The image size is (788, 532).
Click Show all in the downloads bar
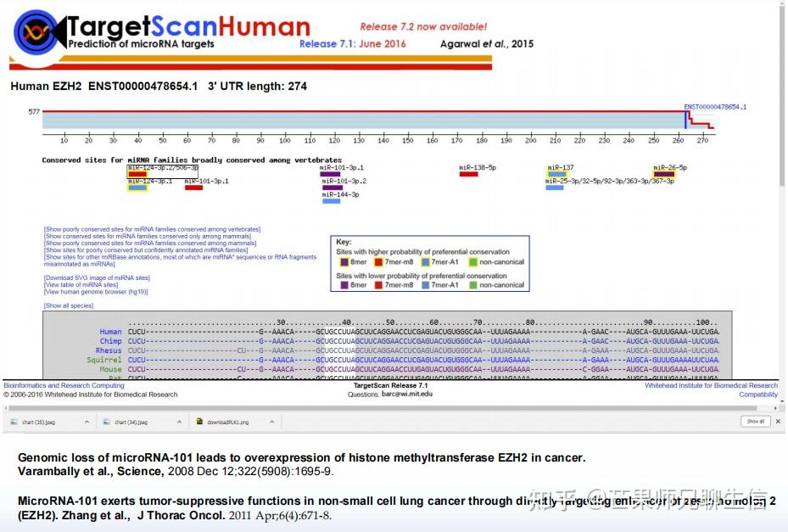pyautogui.click(x=755, y=421)
